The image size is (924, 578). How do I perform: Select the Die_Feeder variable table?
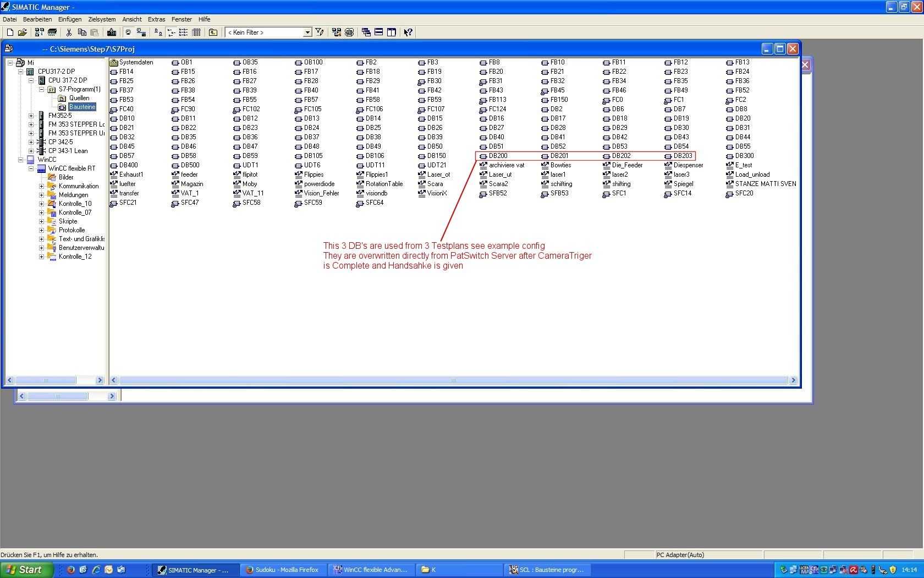(623, 165)
